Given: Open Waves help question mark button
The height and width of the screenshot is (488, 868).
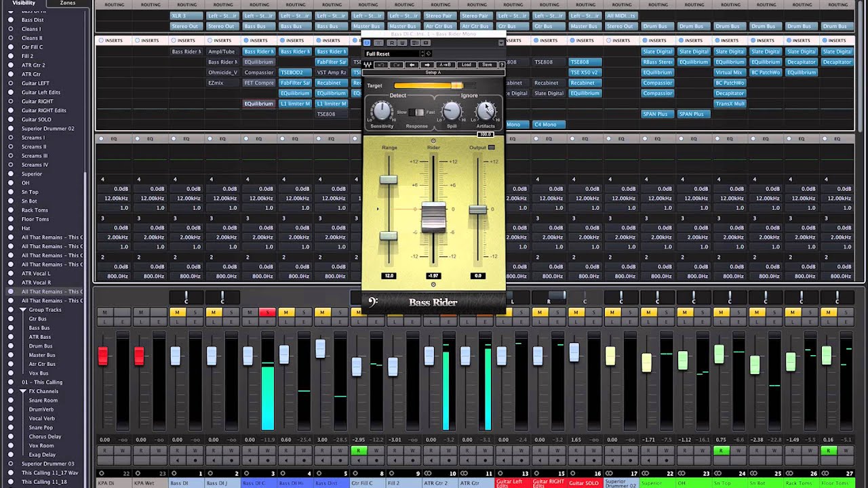Looking at the screenshot, I should point(502,65).
